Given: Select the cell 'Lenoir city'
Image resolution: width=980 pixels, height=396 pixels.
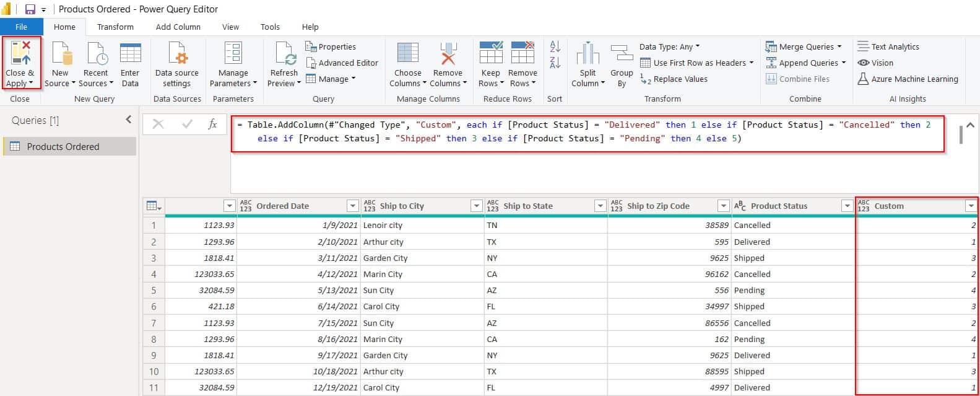Looking at the screenshot, I should click(422, 225).
